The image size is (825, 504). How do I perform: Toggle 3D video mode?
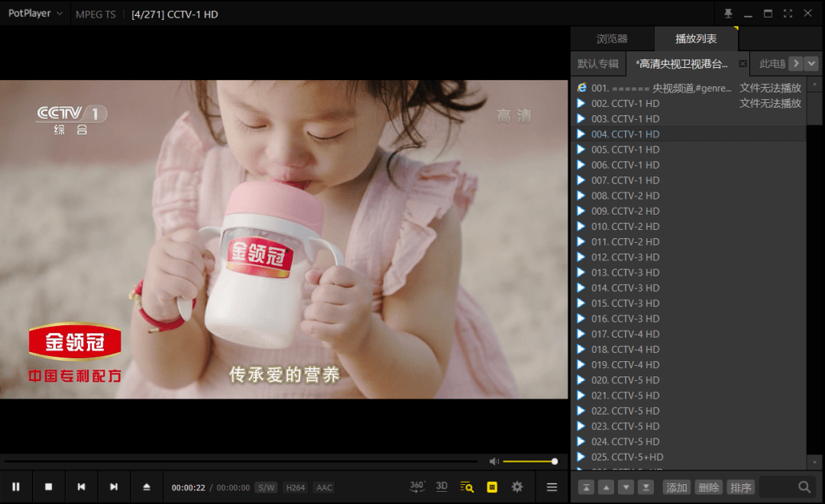pos(442,486)
